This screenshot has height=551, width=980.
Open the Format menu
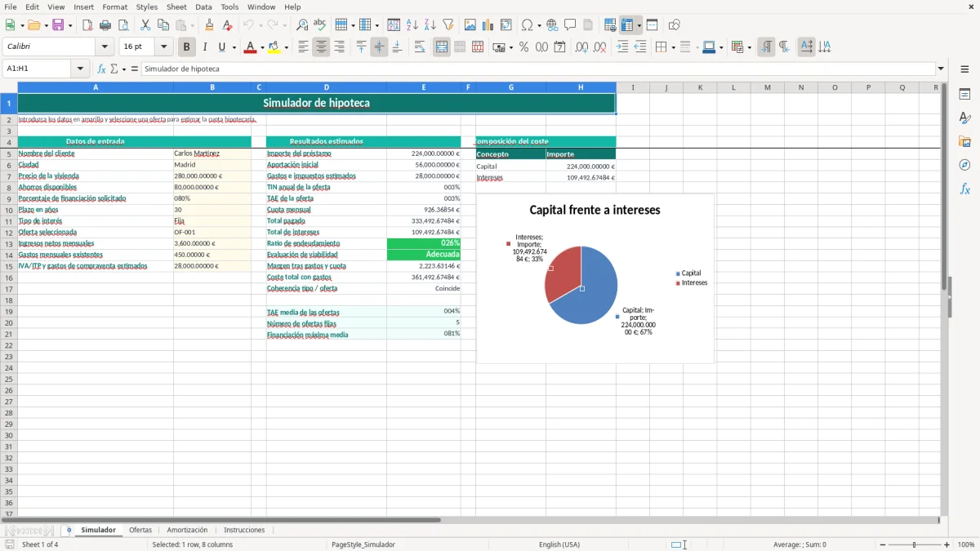[114, 7]
